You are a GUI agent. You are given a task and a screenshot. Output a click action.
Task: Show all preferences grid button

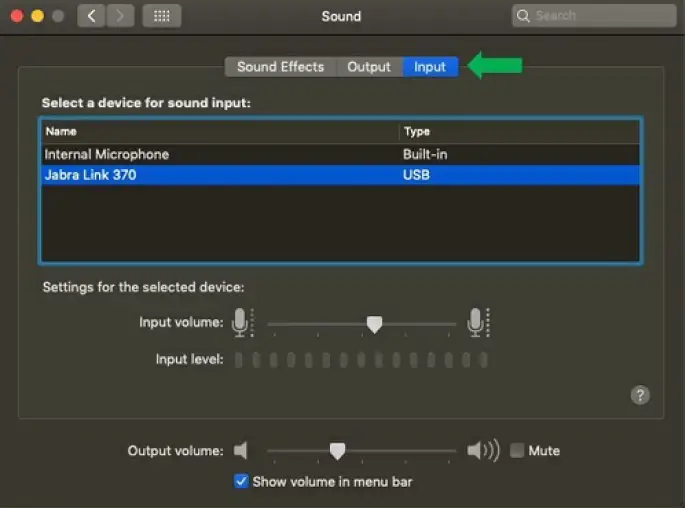point(162,16)
